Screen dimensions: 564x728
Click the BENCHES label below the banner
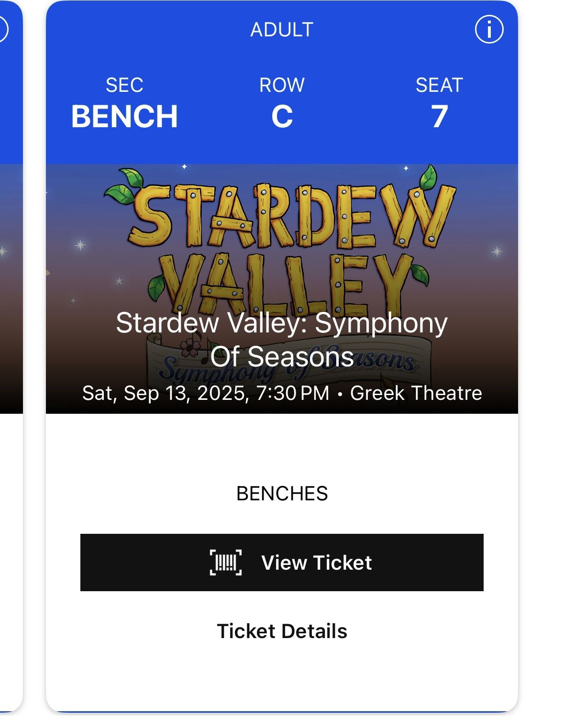(x=282, y=493)
